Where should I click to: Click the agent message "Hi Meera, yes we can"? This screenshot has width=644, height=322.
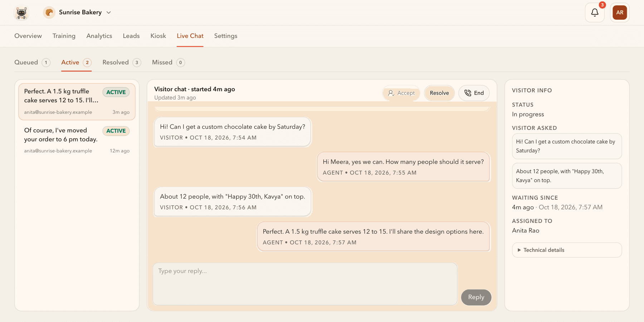[403, 167]
